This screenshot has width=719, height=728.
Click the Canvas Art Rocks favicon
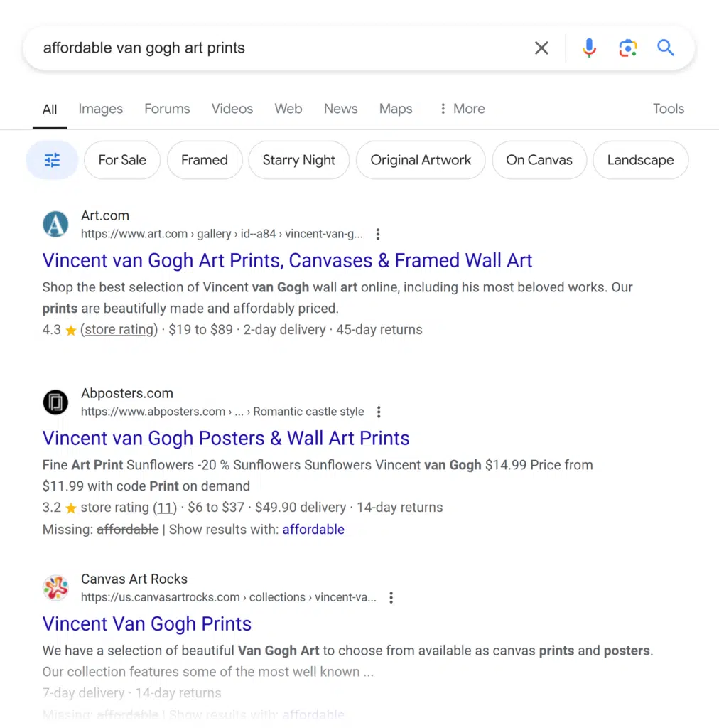coord(55,588)
